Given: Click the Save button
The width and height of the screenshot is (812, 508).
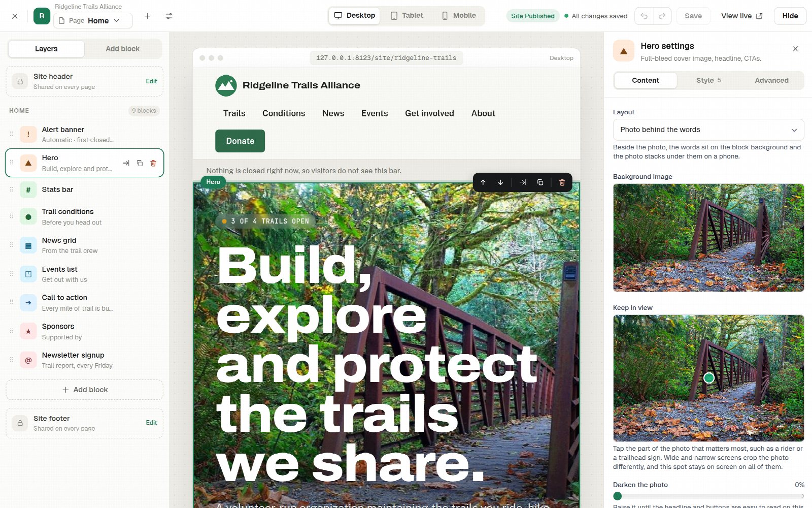Looking at the screenshot, I should (693, 16).
